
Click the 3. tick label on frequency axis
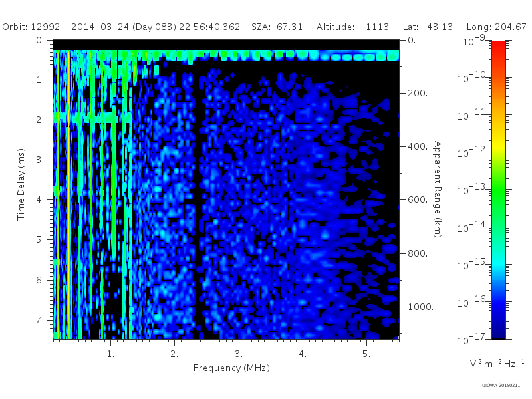(239, 354)
